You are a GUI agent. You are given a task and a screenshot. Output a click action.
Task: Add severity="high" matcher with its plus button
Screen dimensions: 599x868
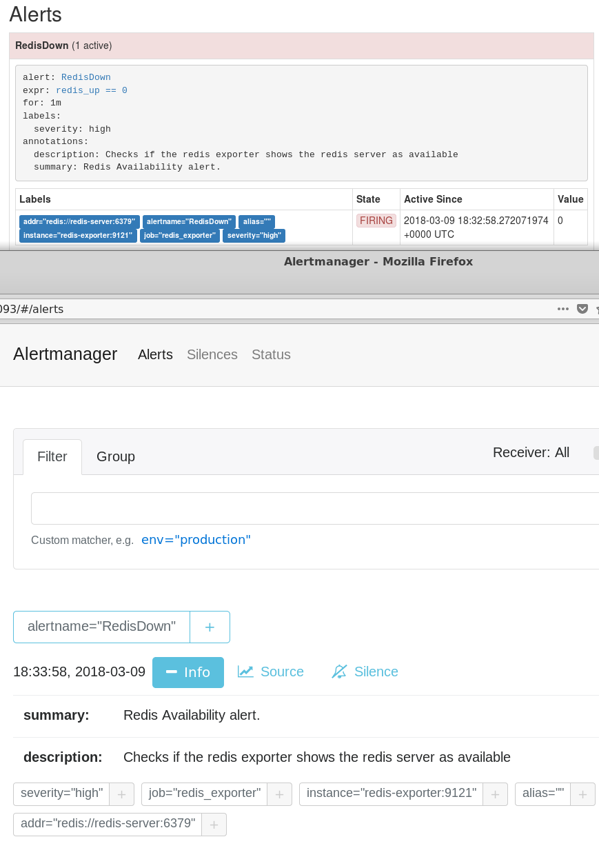tap(121, 794)
